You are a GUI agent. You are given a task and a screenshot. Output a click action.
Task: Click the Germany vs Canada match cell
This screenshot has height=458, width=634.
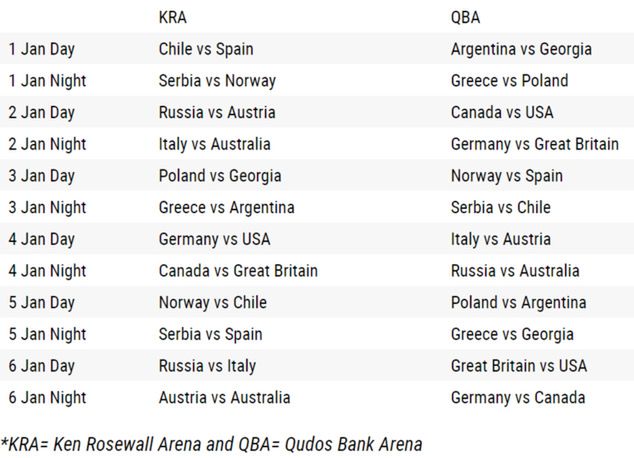(518, 398)
